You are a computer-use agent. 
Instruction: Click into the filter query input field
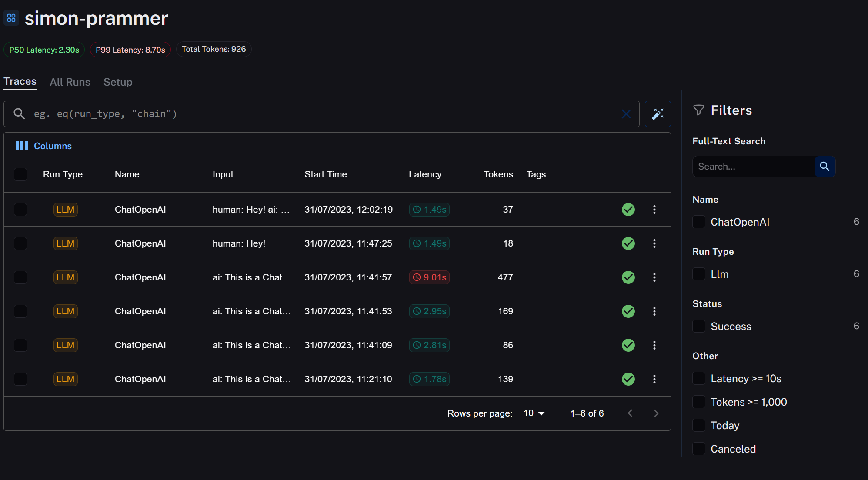(322, 114)
